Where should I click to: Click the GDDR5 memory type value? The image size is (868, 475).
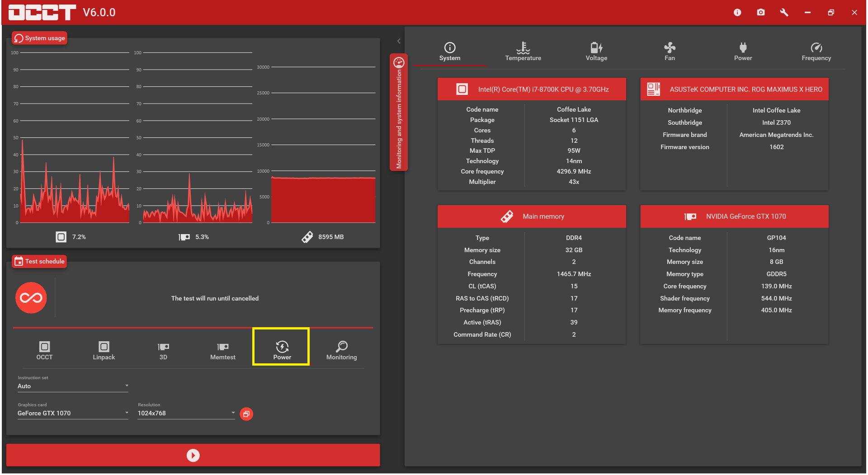tap(776, 274)
